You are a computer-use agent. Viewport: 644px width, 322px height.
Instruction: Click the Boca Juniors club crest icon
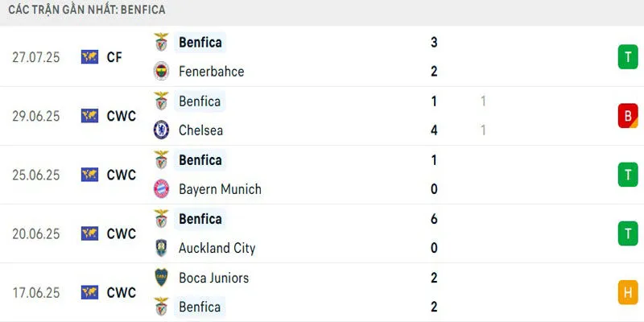(x=162, y=278)
